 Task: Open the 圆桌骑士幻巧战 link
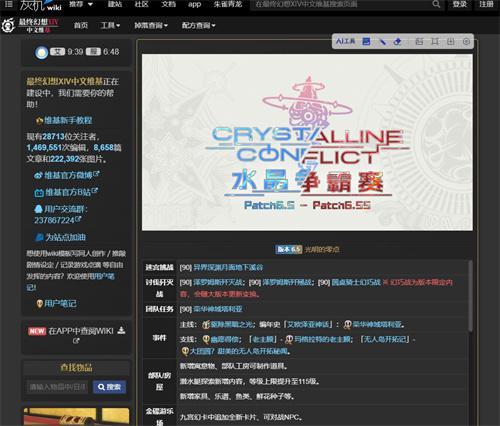[x=356, y=282]
